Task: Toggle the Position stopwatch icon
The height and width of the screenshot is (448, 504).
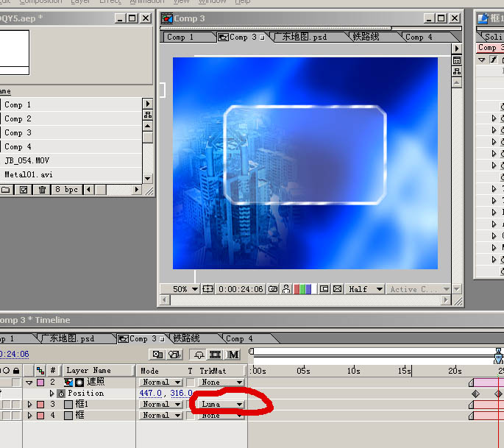Action: (x=61, y=394)
